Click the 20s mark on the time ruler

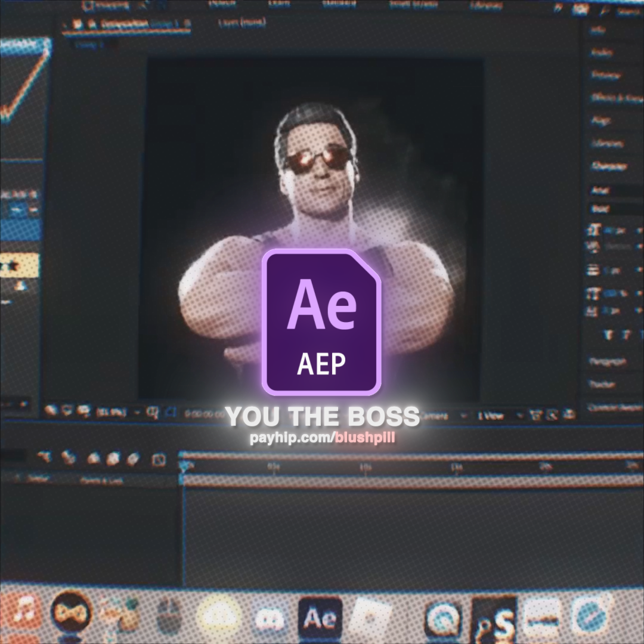click(546, 466)
